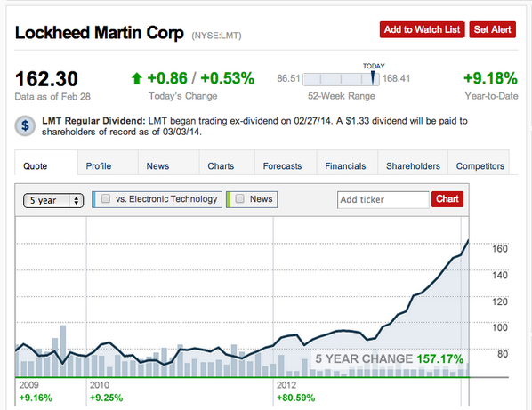This screenshot has height=410, width=532.
Task: Click the +80.59% change under 2012
Action: [296, 398]
